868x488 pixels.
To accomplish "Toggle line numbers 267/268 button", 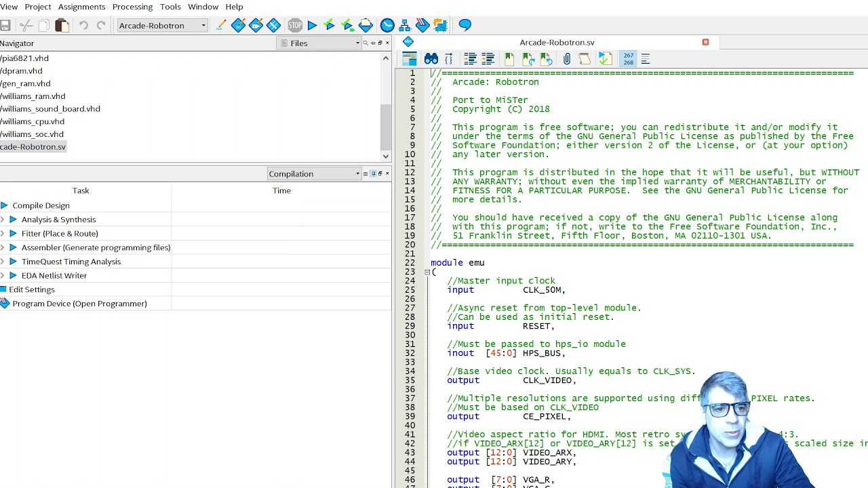I will [x=628, y=59].
